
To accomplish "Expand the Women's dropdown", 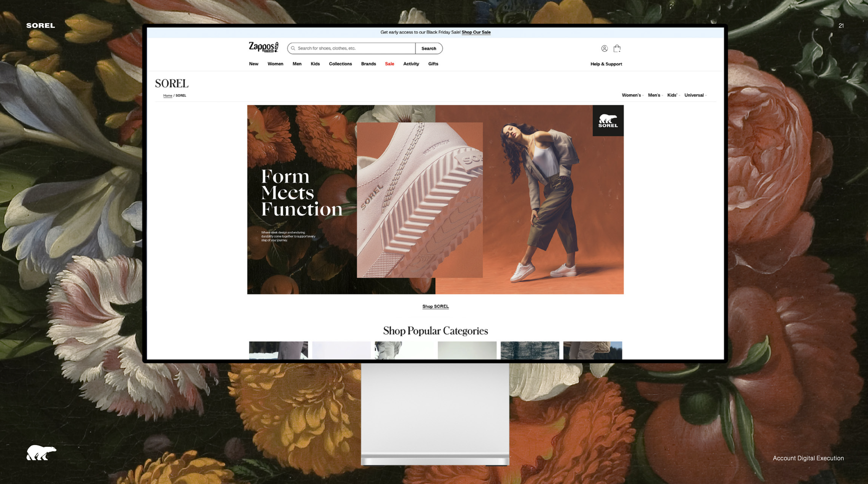I will pos(633,95).
